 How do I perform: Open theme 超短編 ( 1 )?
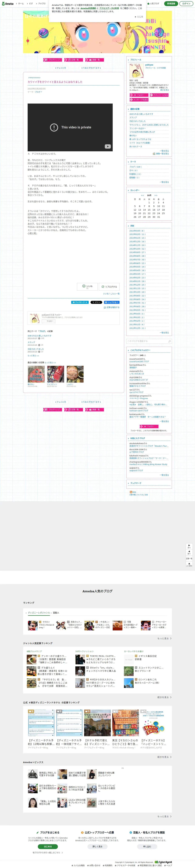pyautogui.click(x=134, y=178)
